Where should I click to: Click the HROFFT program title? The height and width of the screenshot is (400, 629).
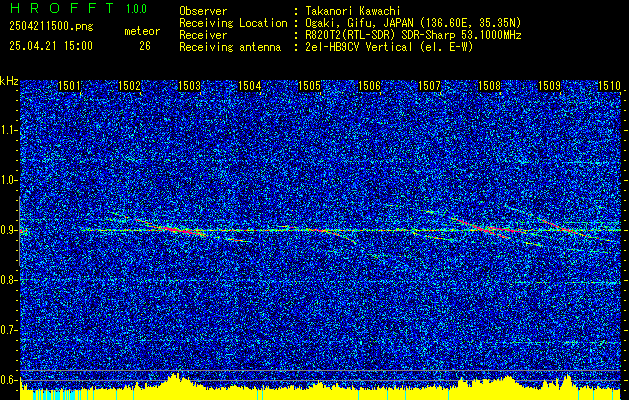tap(61, 8)
